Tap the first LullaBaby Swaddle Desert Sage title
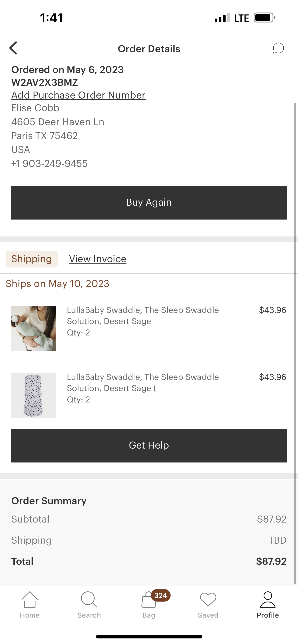Screen dimensions: 298x644 (x=143, y=316)
